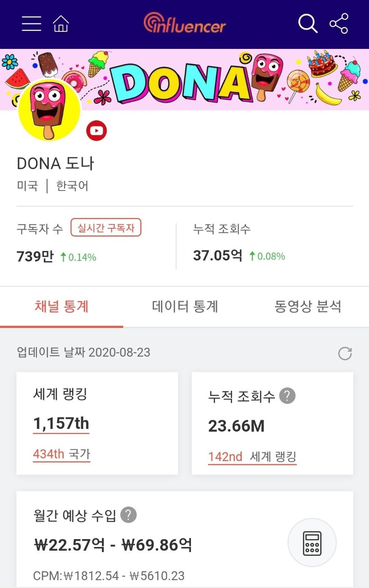The image size is (369, 588).
Task: Switch to 데이터 통계 tab
Action: [x=185, y=307]
